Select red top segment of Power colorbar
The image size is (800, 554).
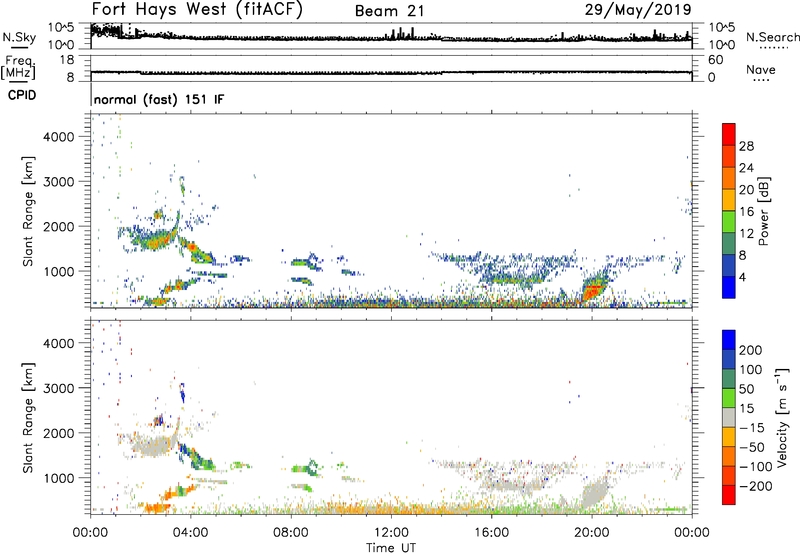coord(729,135)
